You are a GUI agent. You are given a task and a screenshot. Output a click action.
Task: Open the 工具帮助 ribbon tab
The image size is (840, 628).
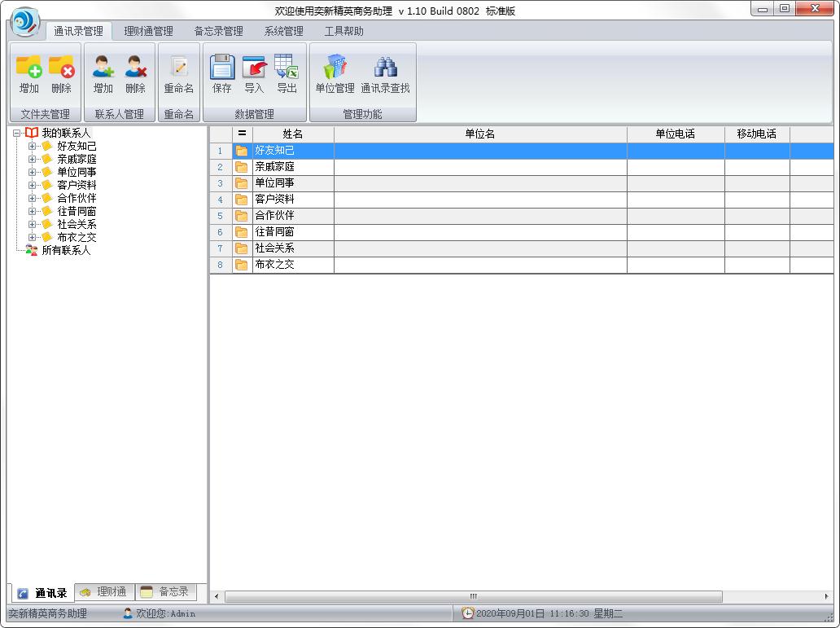[x=343, y=32]
